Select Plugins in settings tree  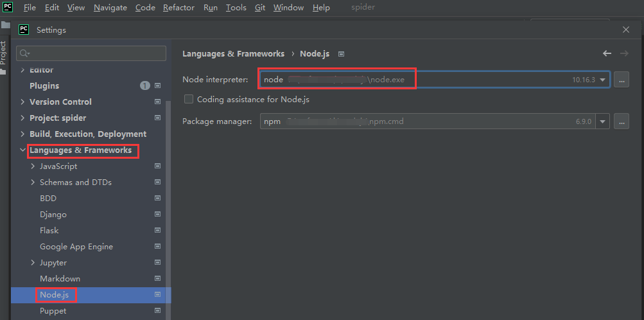point(44,86)
